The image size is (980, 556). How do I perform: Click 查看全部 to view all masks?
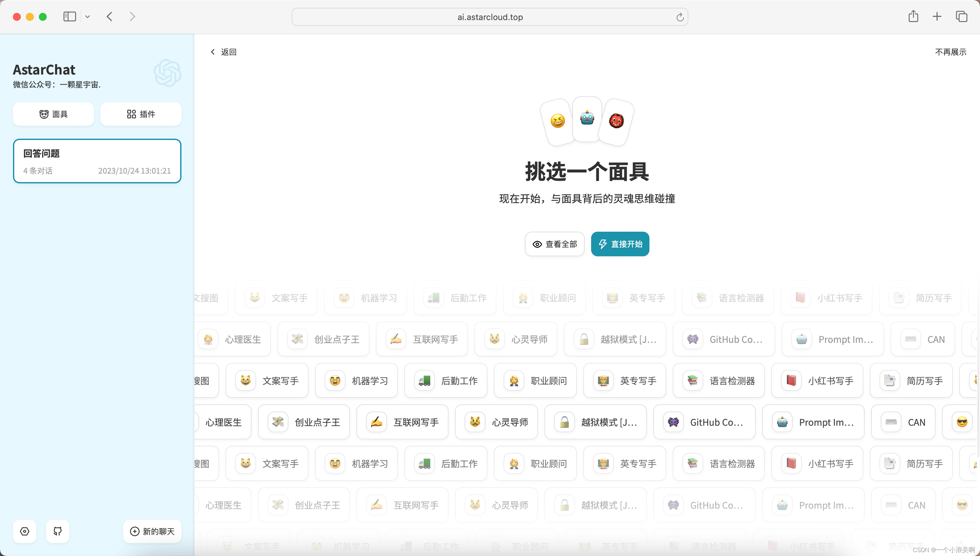click(554, 243)
